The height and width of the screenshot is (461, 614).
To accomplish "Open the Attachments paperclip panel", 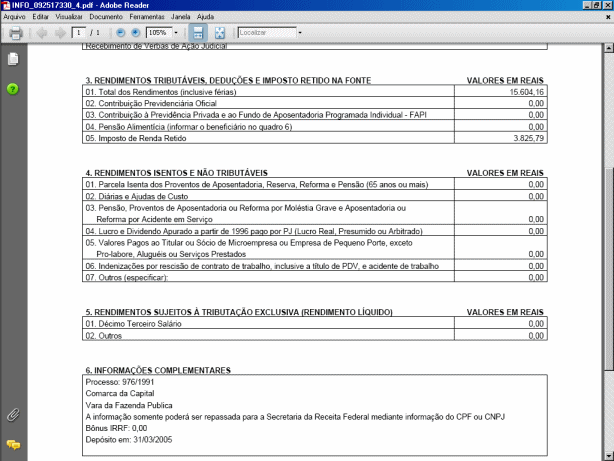I will click(13, 415).
